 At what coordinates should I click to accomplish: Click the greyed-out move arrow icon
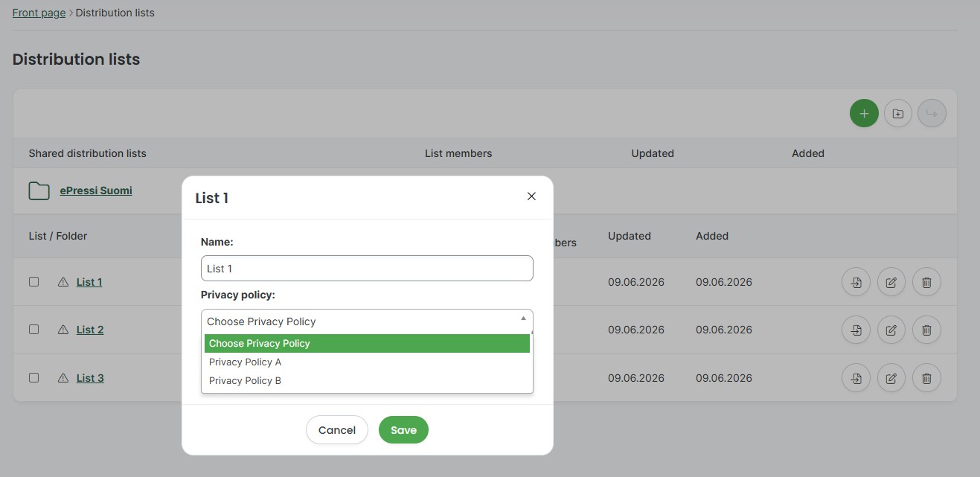(932, 113)
